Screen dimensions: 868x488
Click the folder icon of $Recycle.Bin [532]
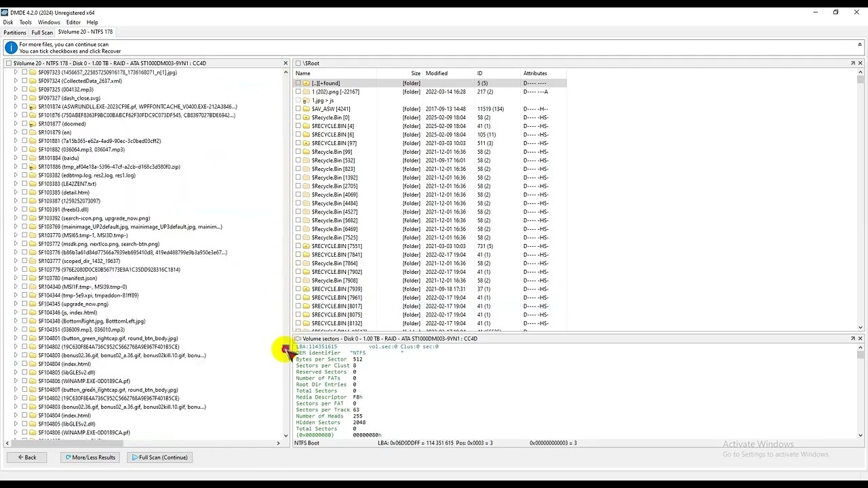click(x=307, y=160)
